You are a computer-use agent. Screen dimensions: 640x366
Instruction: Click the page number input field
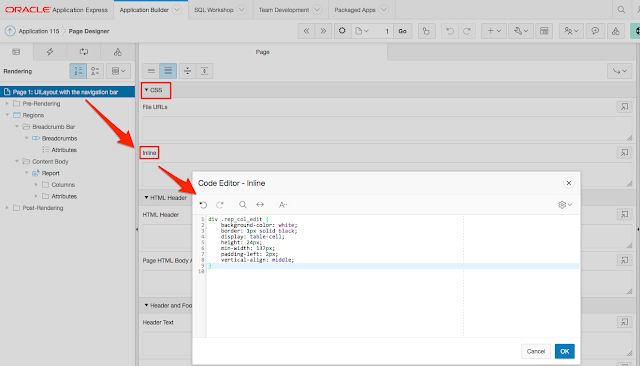point(383,31)
